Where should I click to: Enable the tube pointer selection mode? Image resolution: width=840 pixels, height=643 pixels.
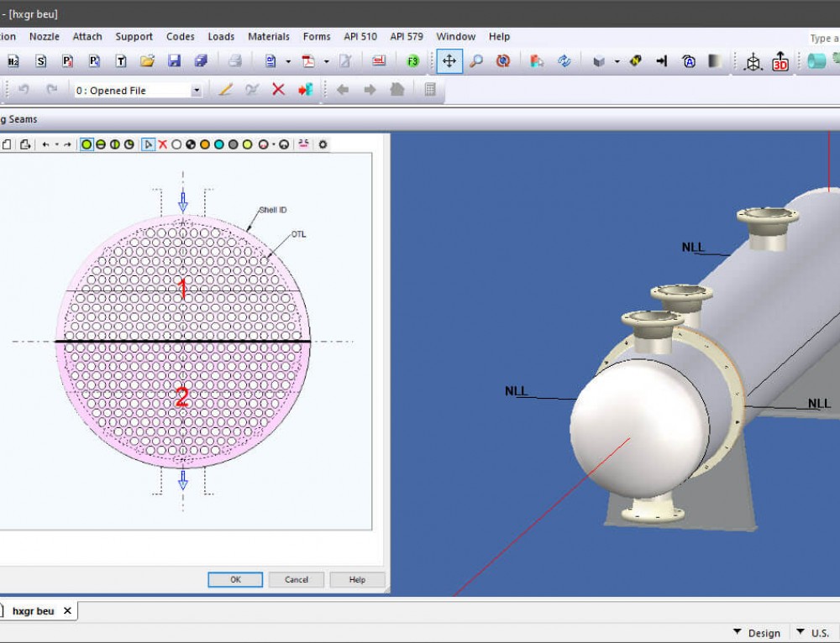coord(149,144)
